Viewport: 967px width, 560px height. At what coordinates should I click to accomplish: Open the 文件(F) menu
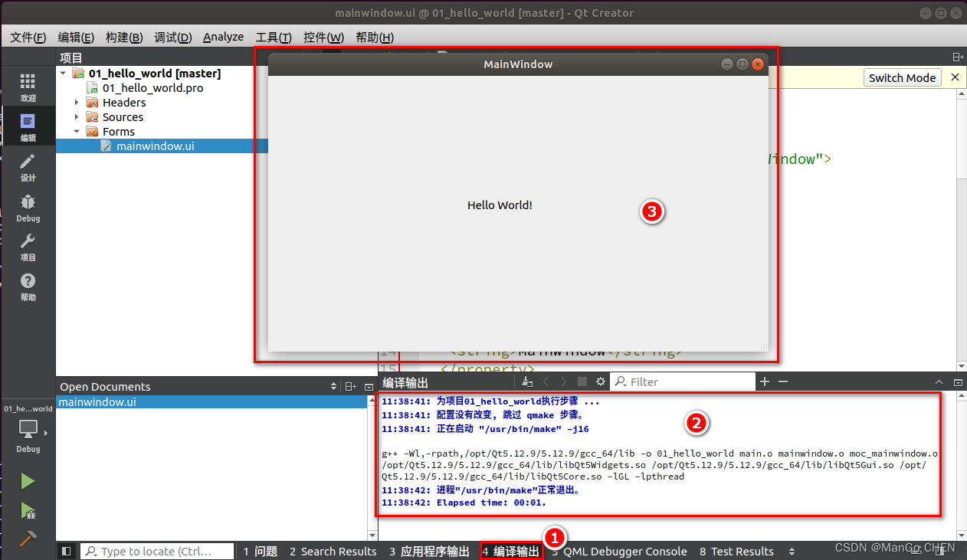pyautogui.click(x=28, y=37)
